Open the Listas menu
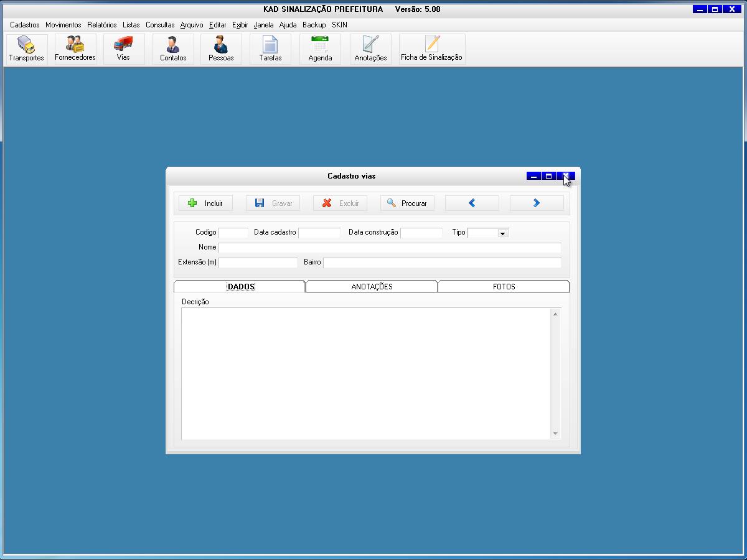747x560 pixels. (131, 25)
